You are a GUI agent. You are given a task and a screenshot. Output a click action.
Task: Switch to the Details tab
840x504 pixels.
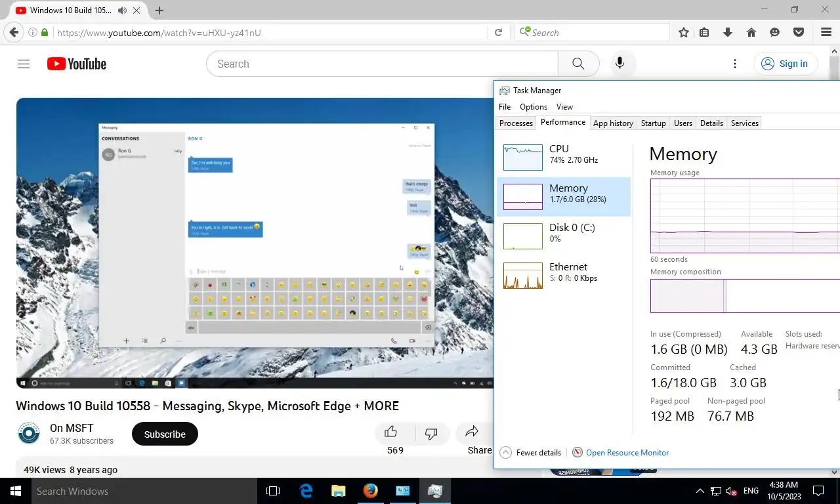711,123
